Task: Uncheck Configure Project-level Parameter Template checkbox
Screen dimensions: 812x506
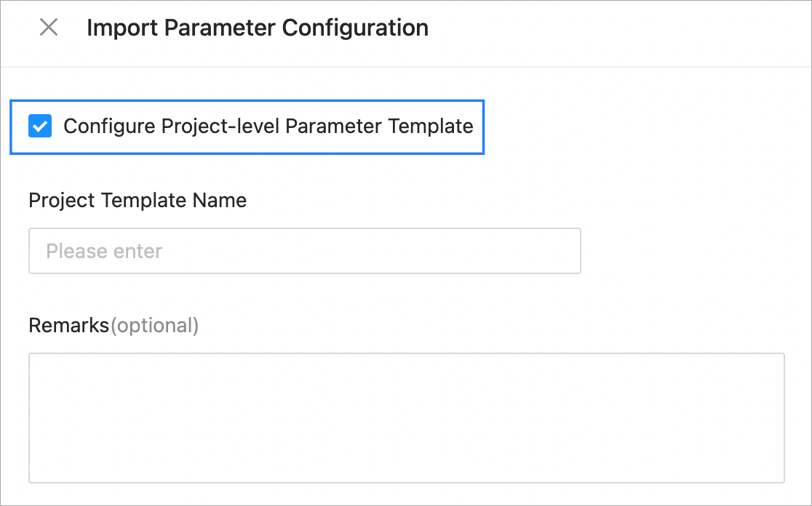Action: (40, 126)
